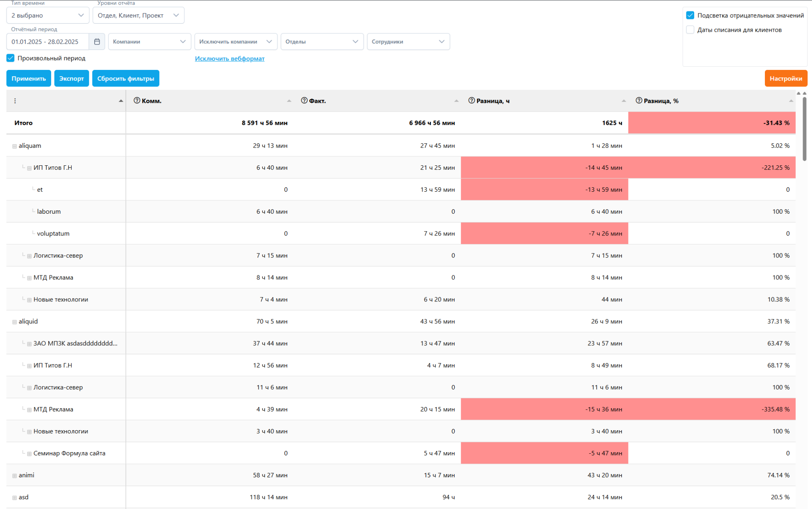The width and height of the screenshot is (812, 509).
Task: Open the calendar date picker icon
Action: (97, 41)
